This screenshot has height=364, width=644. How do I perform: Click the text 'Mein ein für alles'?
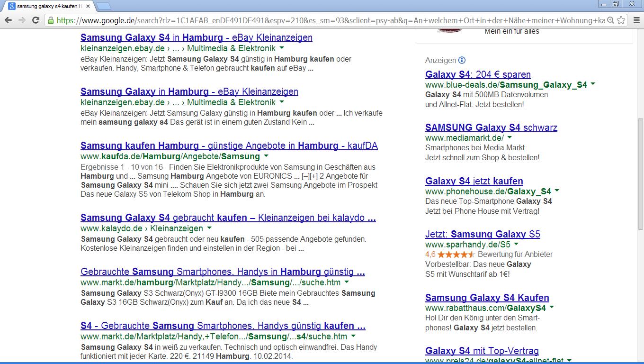pos(512,31)
